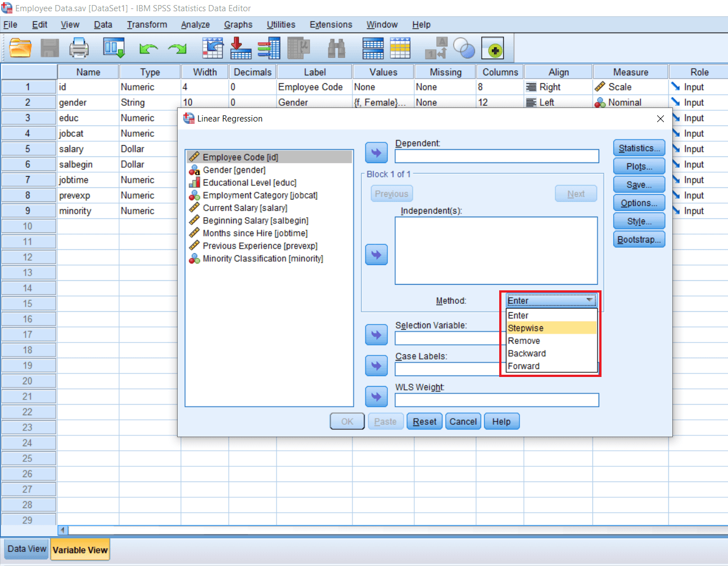Open the Analyze menu
This screenshot has height=566, width=728.
coord(195,24)
